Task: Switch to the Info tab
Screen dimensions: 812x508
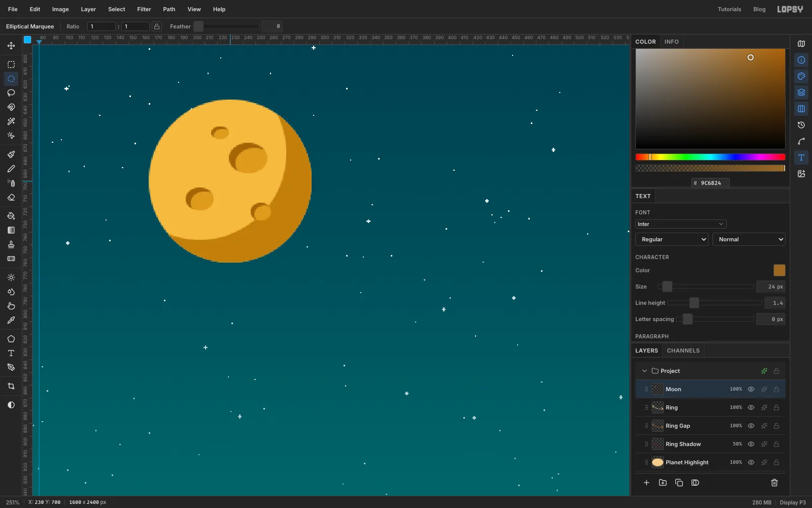Action: point(671,42)
